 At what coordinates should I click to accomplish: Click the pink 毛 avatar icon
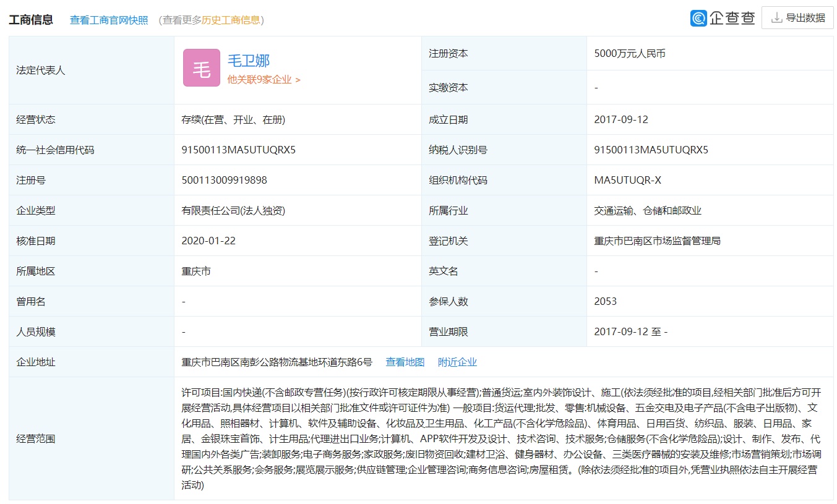(201, 68)
